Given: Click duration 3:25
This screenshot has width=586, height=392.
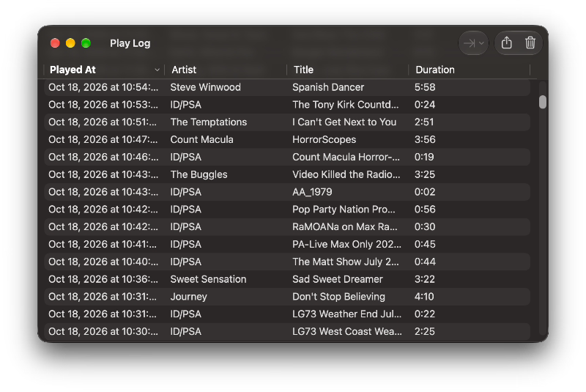Looking at the screenshot, I should pos(425,174).
